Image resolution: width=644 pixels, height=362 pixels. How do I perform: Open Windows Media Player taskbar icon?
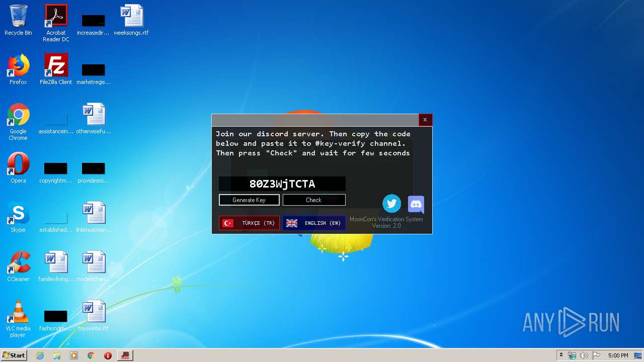click(74, 355)
